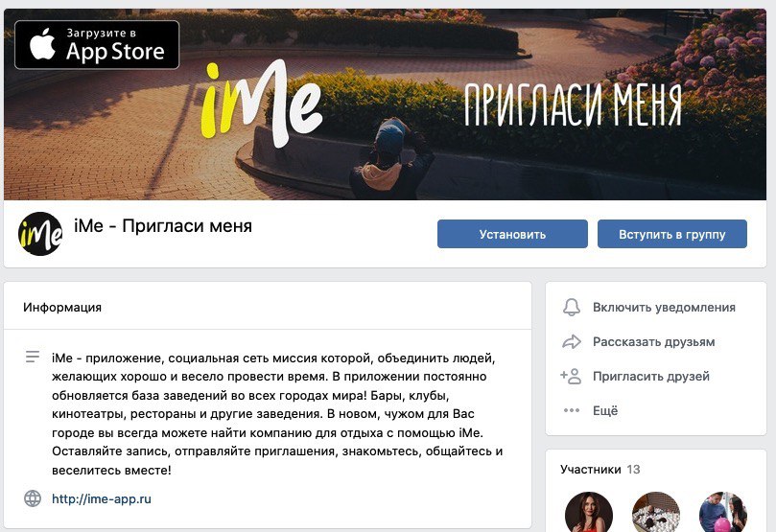Click the Вступить в группу button
This screenshot has height=532, width=776.
tap(672, 234)
